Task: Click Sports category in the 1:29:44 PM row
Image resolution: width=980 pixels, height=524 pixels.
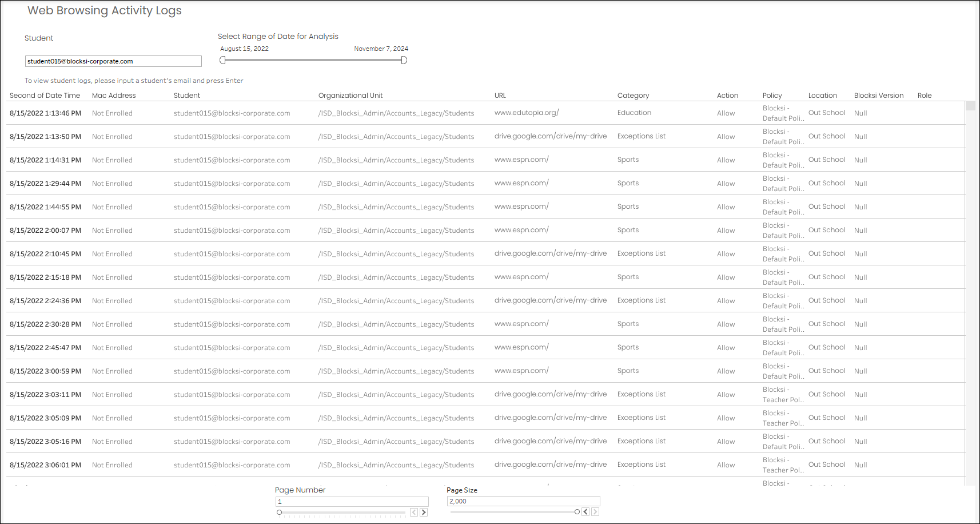Action: click(628, 183)
